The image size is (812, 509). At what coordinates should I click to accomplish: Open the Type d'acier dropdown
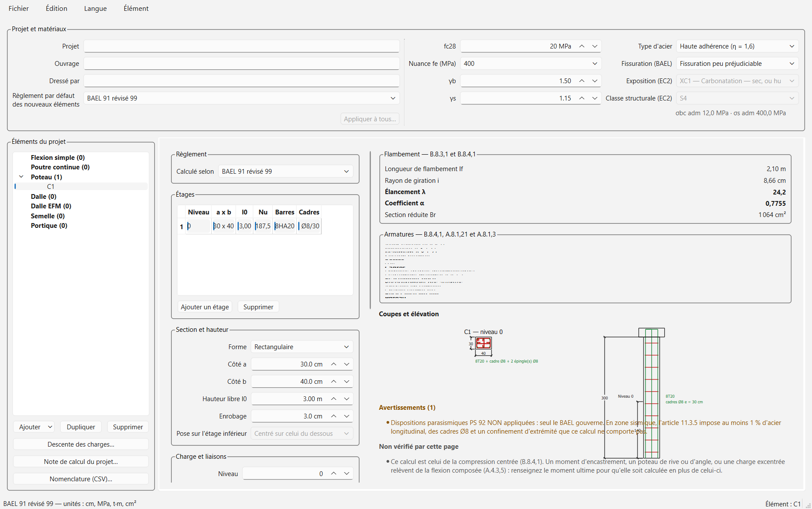point(737,46)
